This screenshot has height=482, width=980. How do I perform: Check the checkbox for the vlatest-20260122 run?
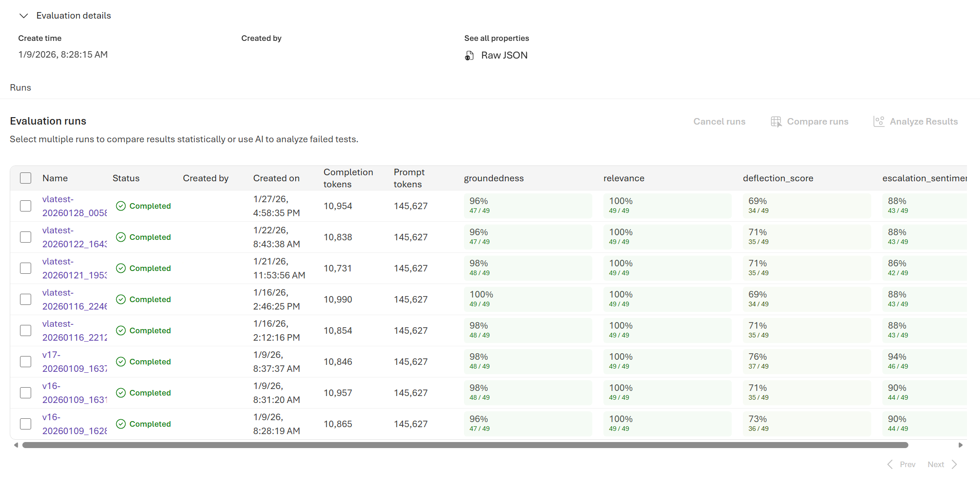pos(26,237)
